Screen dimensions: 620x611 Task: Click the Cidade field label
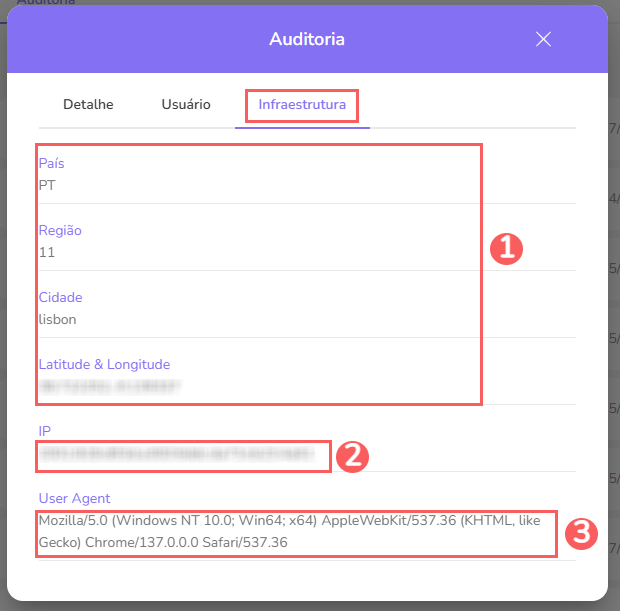tap(60, 298)
